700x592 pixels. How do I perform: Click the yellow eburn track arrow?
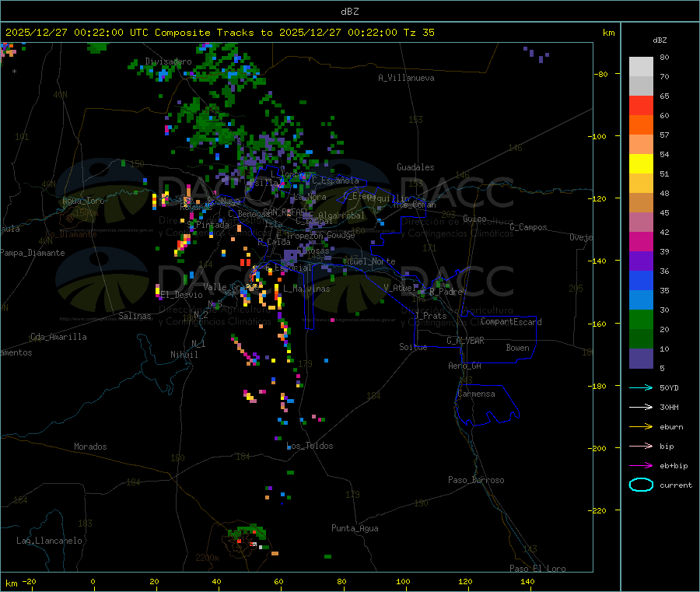coord(641,427)
